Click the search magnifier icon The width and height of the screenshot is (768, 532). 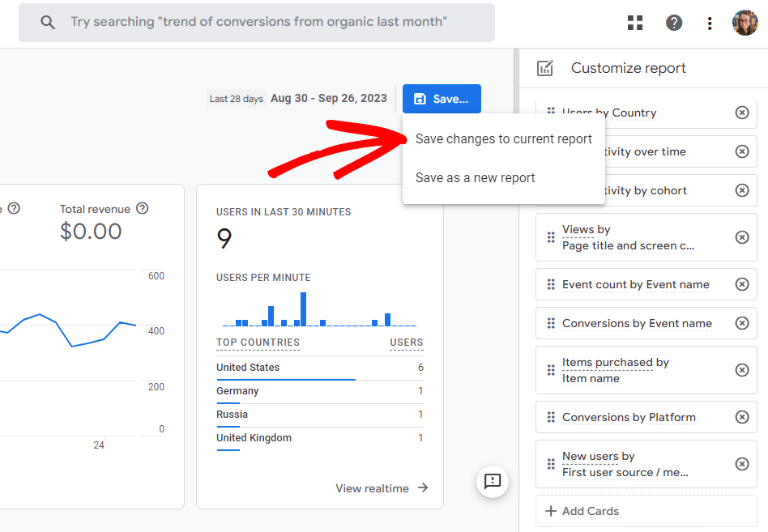point(48,22)
